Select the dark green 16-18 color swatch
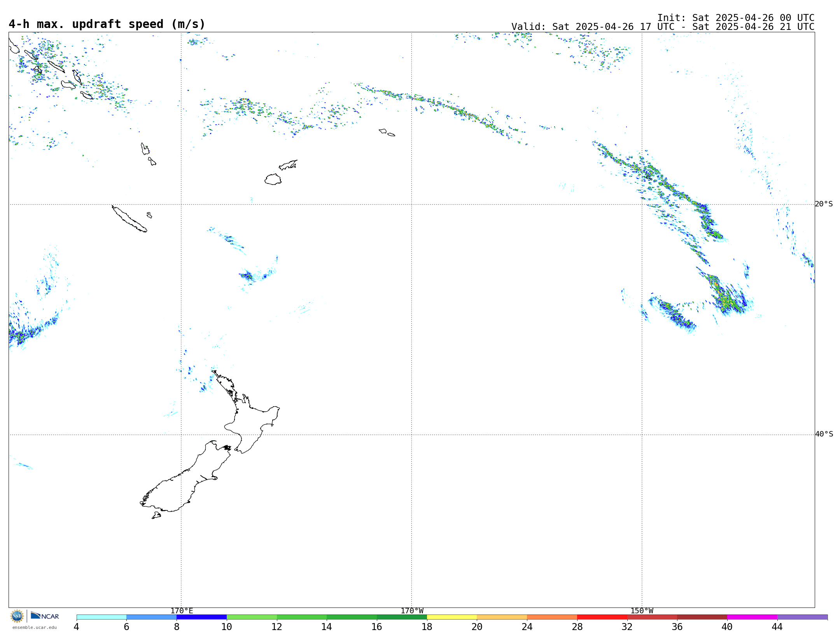Screen dimensions: 840x632 [x=402, y=617]
